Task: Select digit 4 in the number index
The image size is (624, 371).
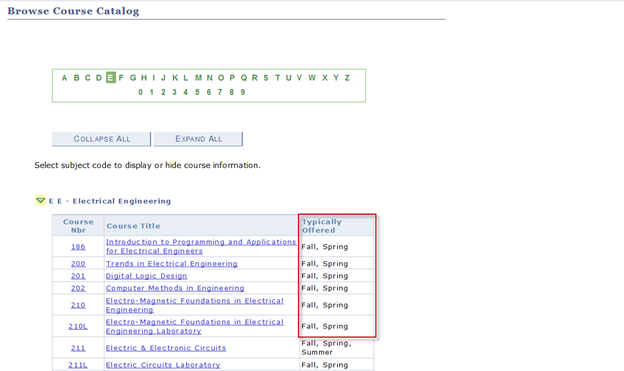Action: point(185,92)
